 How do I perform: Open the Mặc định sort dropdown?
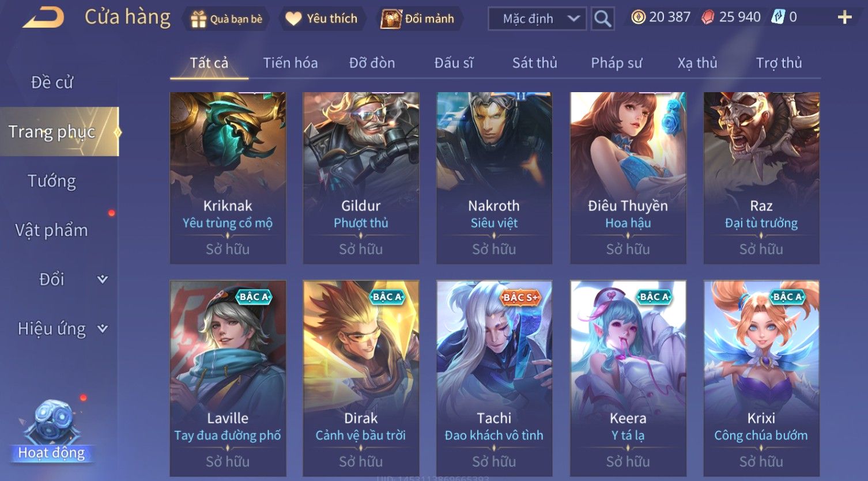(537, 18)
